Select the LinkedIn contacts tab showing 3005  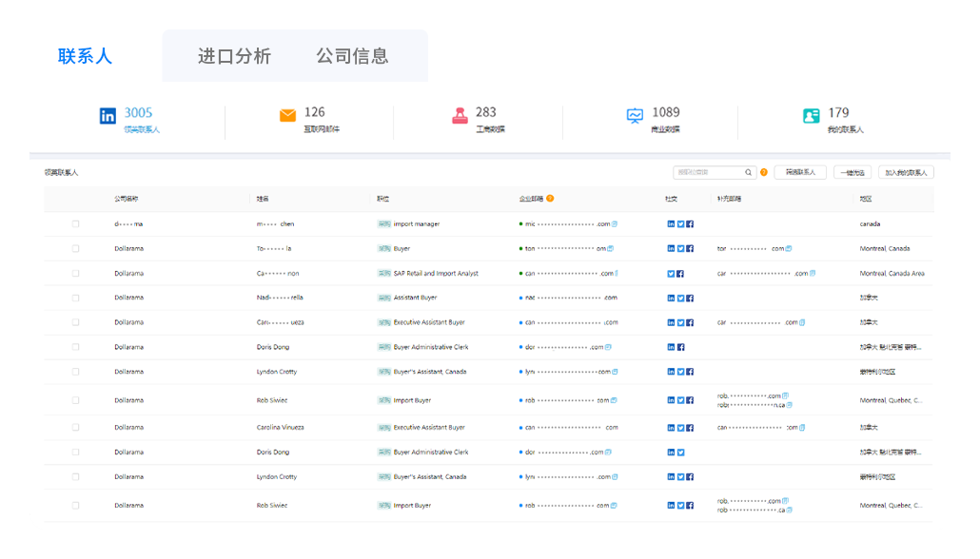click(130, 119)
